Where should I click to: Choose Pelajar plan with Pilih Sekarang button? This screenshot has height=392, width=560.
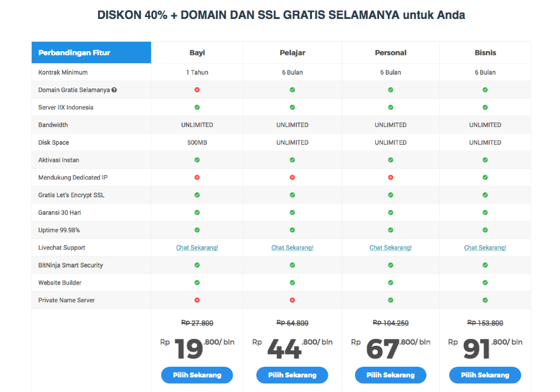292,375
